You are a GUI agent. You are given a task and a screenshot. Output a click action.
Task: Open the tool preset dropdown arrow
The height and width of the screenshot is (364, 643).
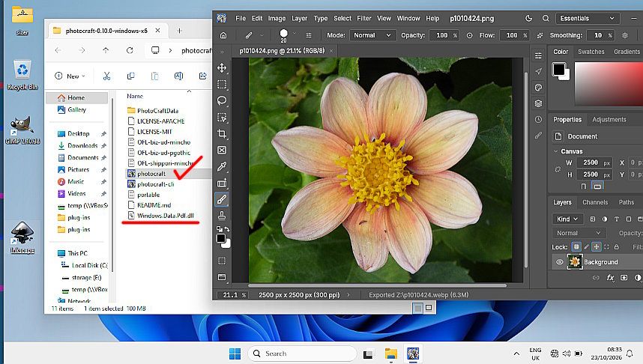click(262, 35)
